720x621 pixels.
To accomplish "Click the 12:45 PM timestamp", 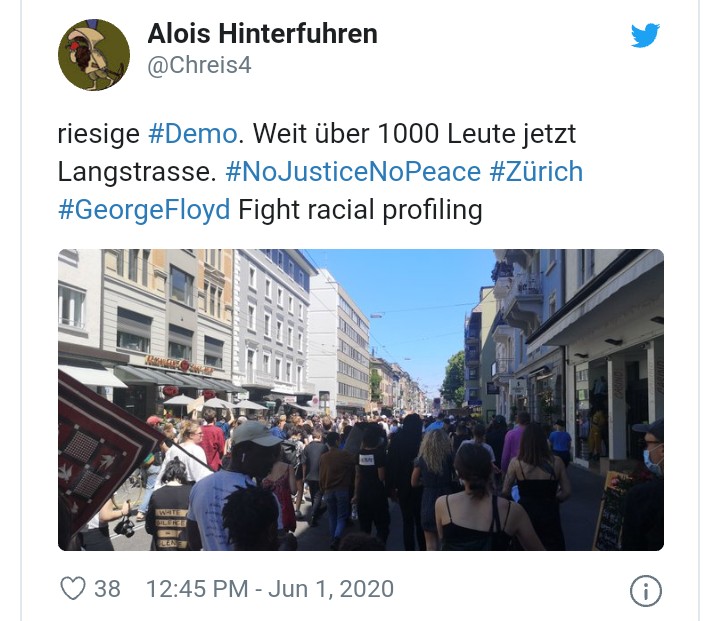I will [x=197, y=589].
